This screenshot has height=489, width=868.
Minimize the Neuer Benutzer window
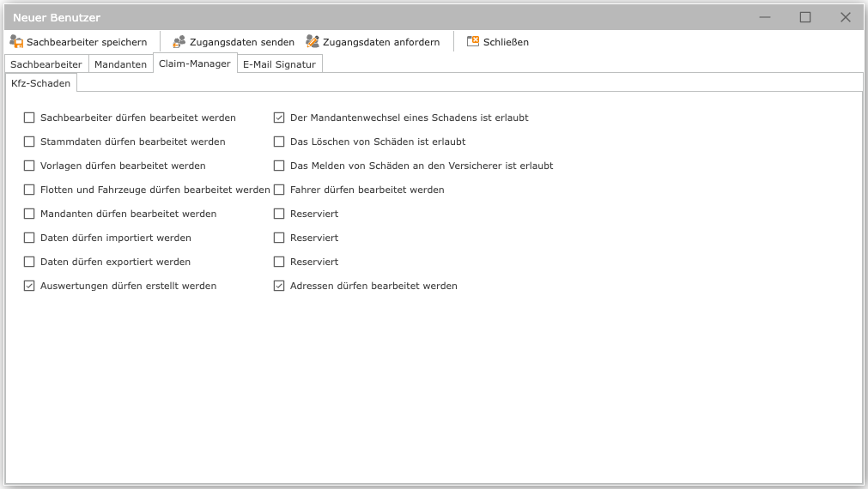coord(765,17)
